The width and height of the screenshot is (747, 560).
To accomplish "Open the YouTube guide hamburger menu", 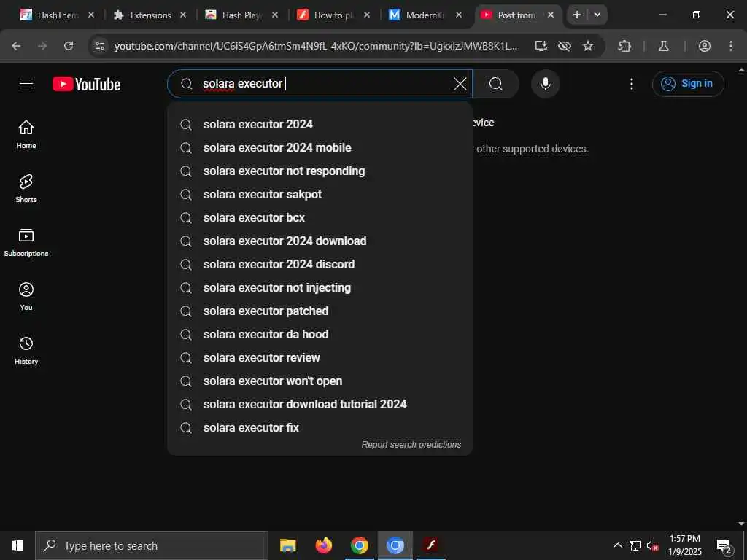I will (x=26, y=84).
